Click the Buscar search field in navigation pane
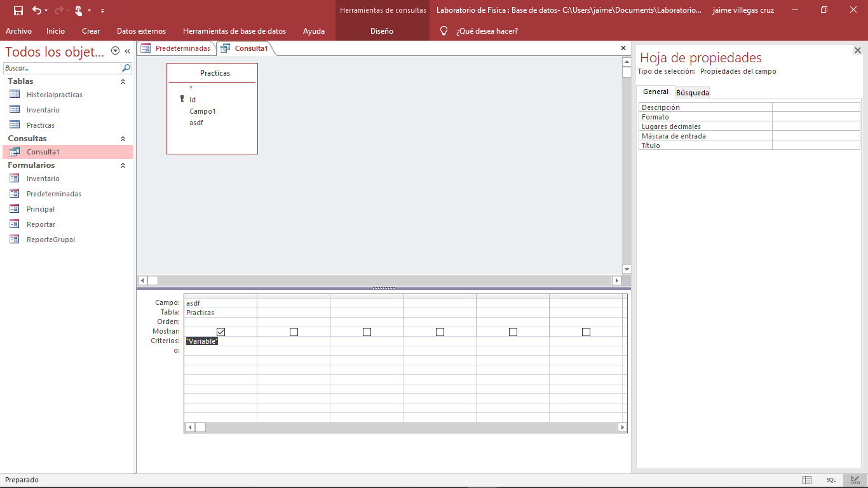 pos(62,68)
